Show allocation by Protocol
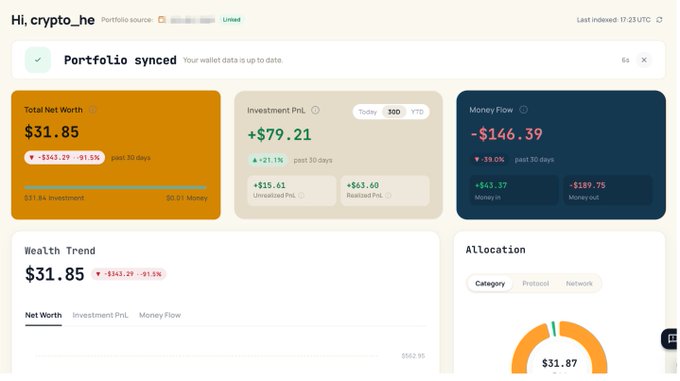The width and height of the screenshot is (680, 381). [x=536, y=283]
